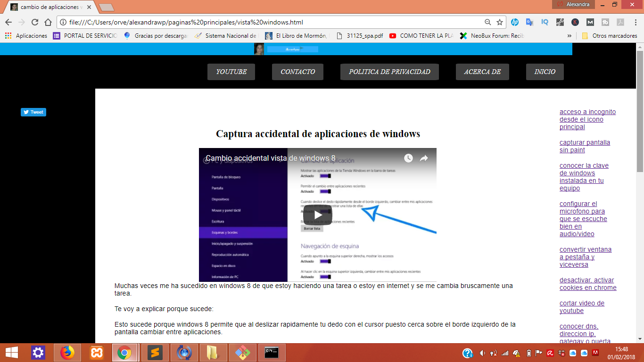Open 'acceso a incognito desde el icono principal' link
This screenshot has width=644, height=362.
[587, 119]
